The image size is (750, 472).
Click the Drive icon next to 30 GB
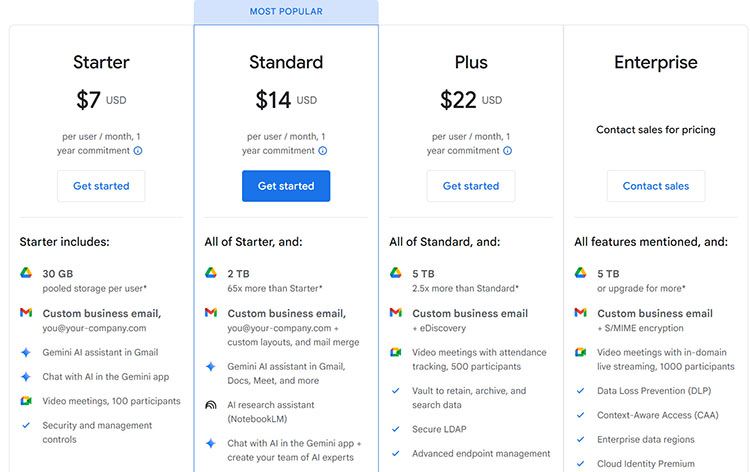(26, 273)
